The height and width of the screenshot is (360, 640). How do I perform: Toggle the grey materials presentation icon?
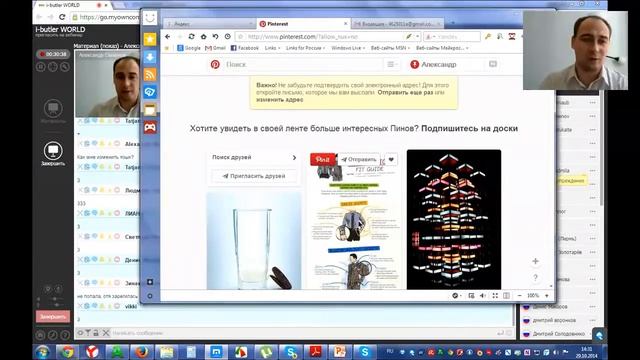coord(53,108)
